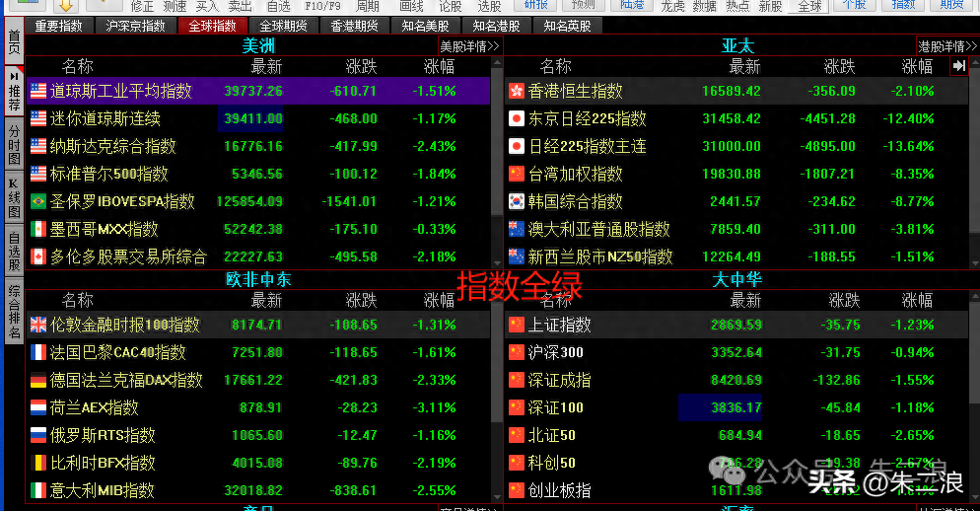Click the 美洲 panel scrollbar up arrow

click(x=497, y=62)
